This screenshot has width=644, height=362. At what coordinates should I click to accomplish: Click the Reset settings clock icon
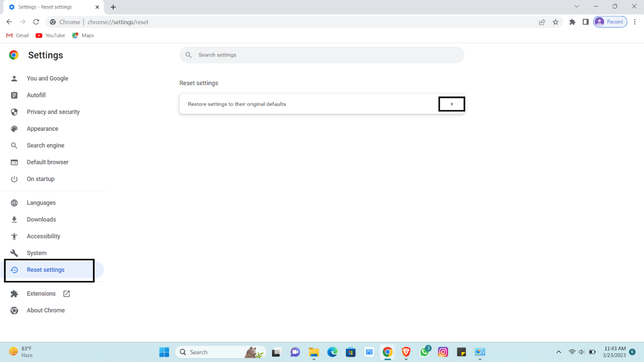(x=14, y=270)
